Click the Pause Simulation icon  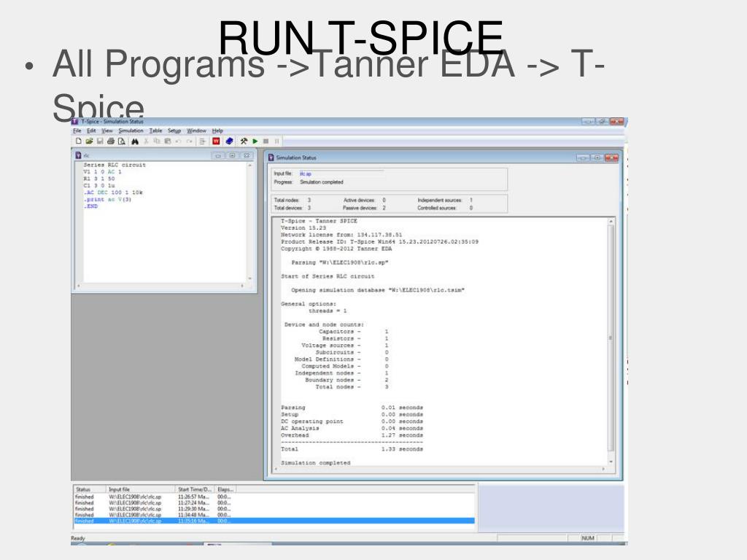click(276, 141)
